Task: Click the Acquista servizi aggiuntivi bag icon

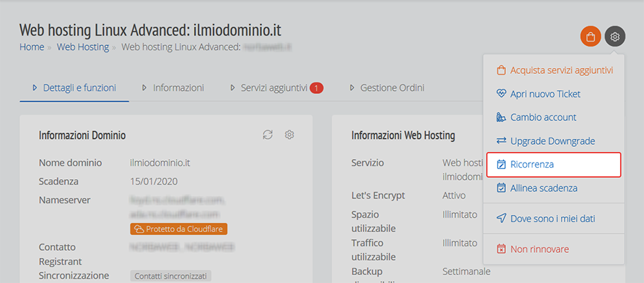Action: click(x=501, y=70)
